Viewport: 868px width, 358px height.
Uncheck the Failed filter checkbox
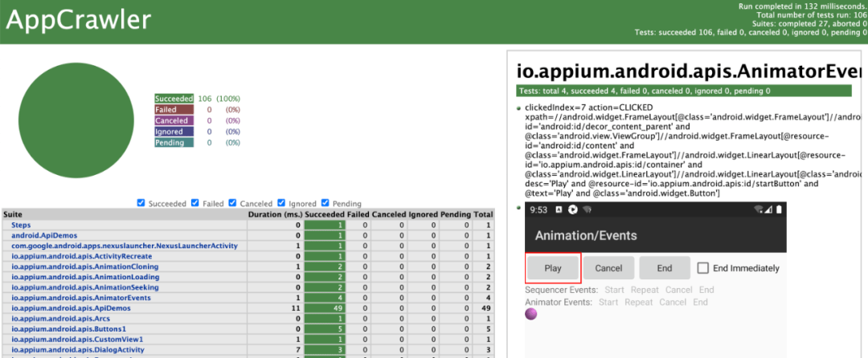pos(194,203)
